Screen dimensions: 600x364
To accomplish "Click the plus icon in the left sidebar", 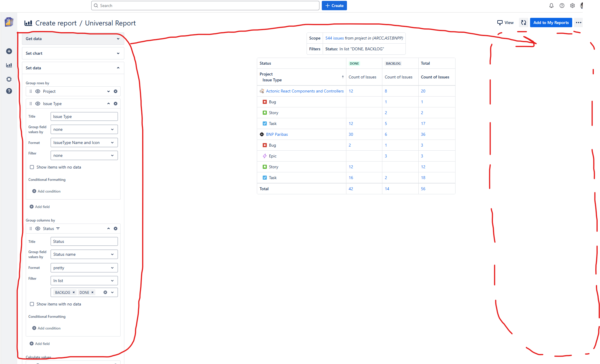I will [x=9, y=51].
